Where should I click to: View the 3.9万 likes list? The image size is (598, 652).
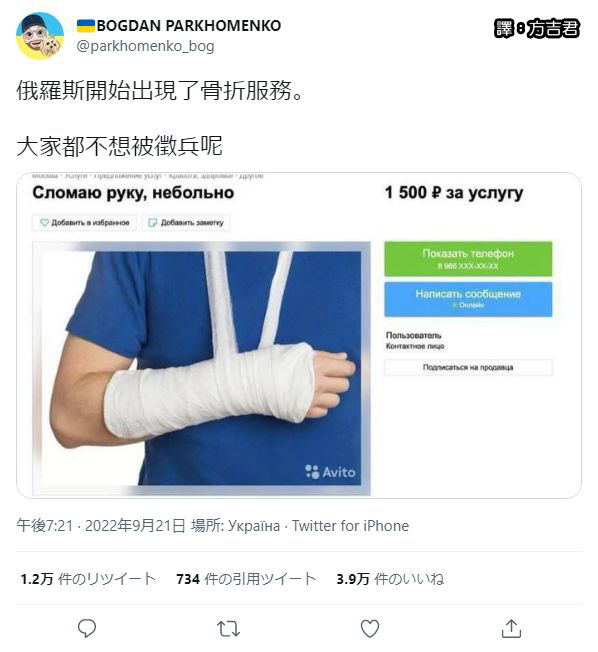(x=390, y=579)
